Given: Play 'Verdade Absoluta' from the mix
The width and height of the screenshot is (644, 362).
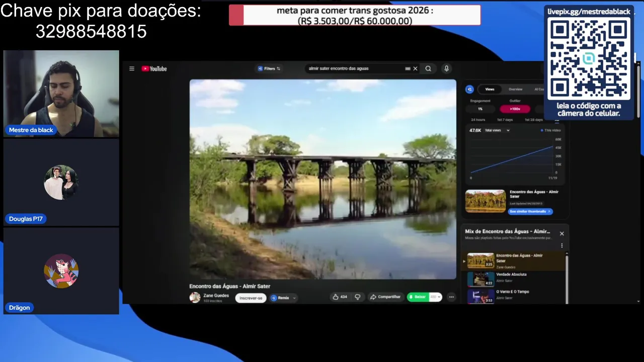Looking at the screenshot, I should 514,279.
